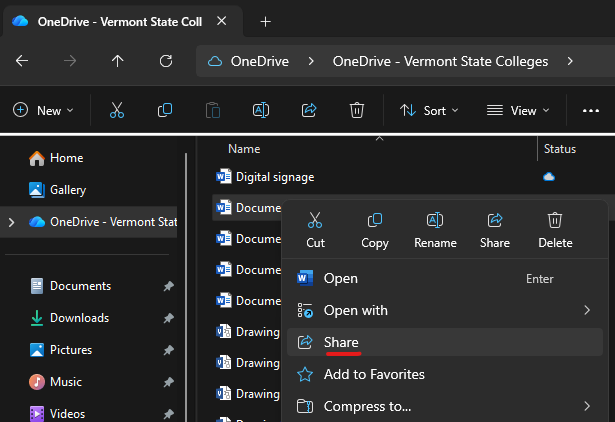The height and width of the screenshot is (422, 615).
Task: Click the pin icon next to Music
Action: [x=169, y=382]
